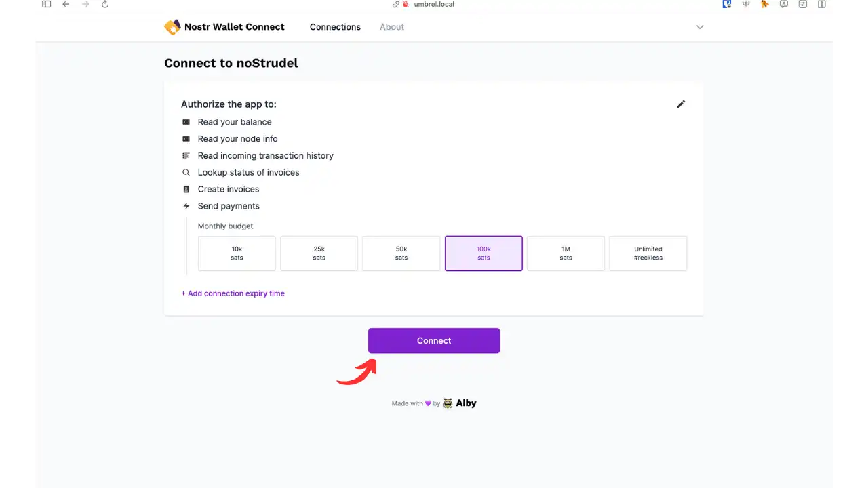868x488 pixels.
Task: Expand the chevron on the right of the navbar
Action: coord(700,27)
